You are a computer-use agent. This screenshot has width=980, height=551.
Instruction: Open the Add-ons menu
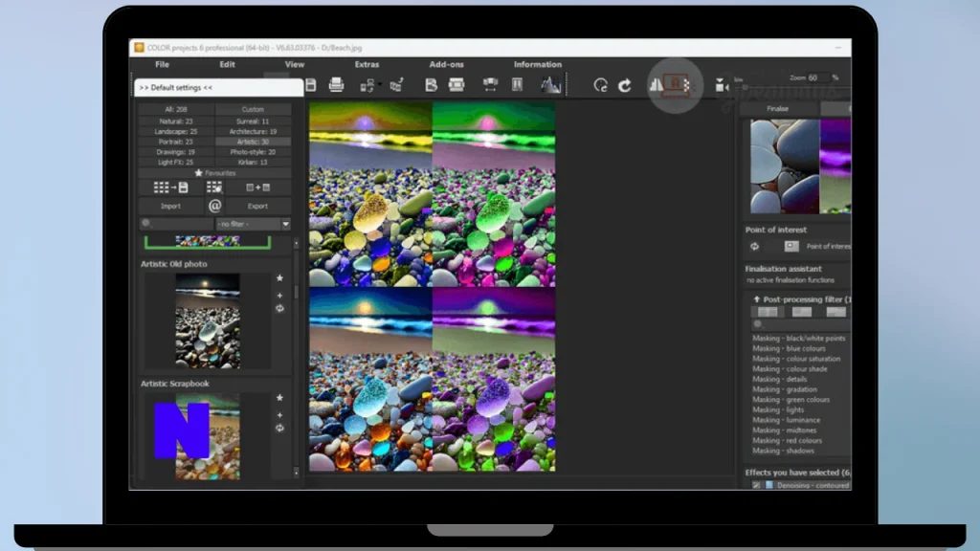446,64
